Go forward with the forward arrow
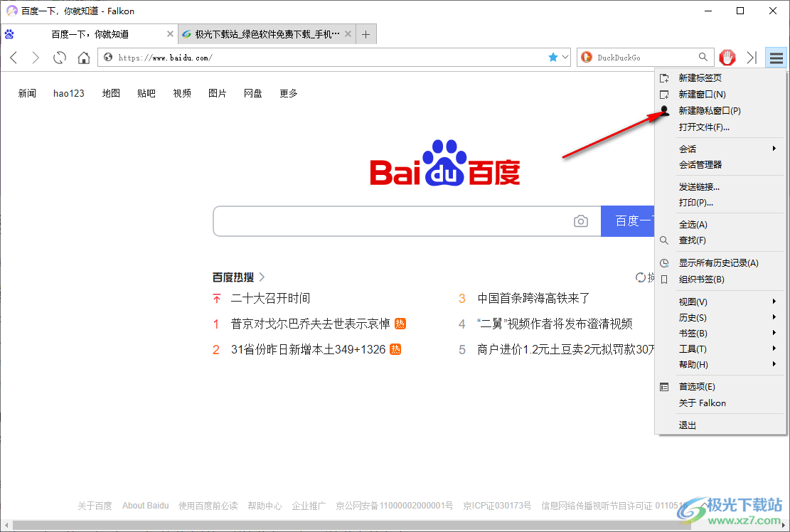The width and height of the screenshot is (790, 532). tap(36, 58)
